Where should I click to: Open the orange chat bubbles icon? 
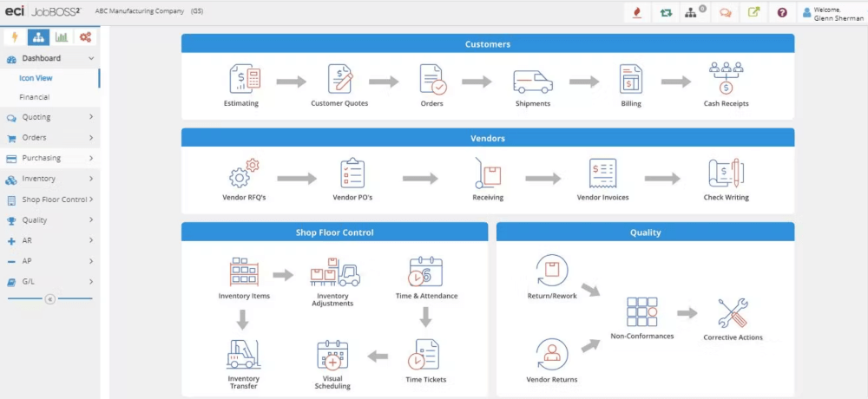point(725,13)
